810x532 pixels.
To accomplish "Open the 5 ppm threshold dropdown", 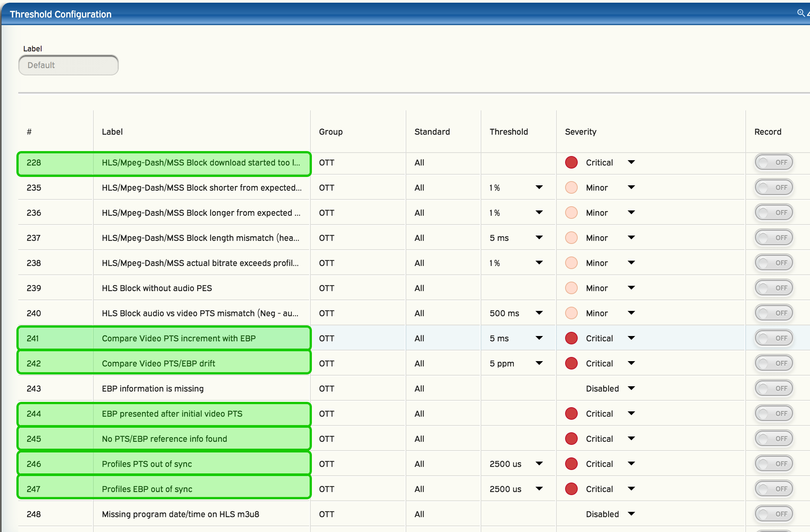I will [x=539, y=363].
